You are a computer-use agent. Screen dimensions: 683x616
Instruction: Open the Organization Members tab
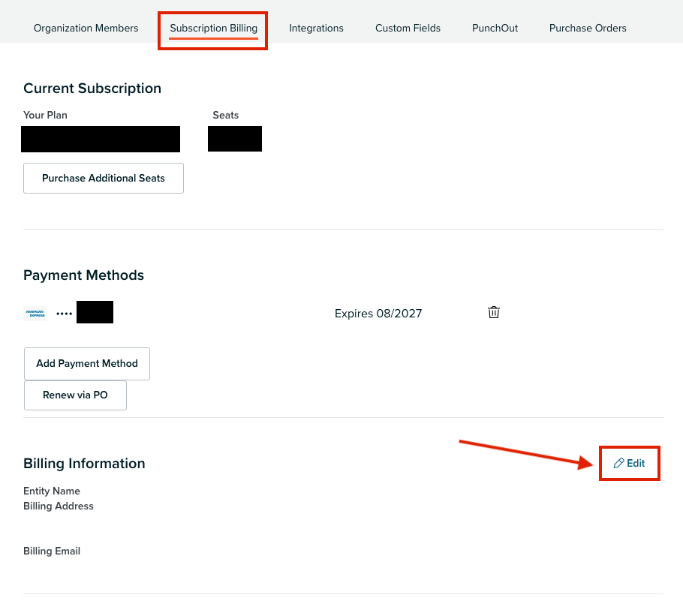[86, 28]
